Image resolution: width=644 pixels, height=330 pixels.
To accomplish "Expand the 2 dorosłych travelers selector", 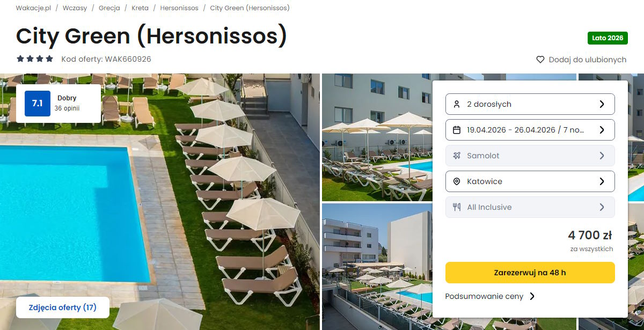I will click(530, 104).
